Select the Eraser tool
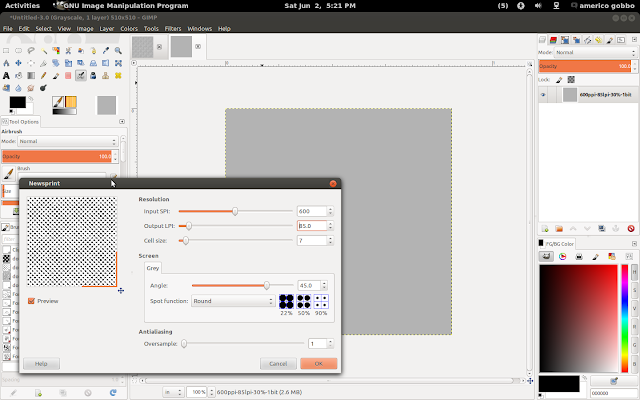 click(x=68, y=76)
